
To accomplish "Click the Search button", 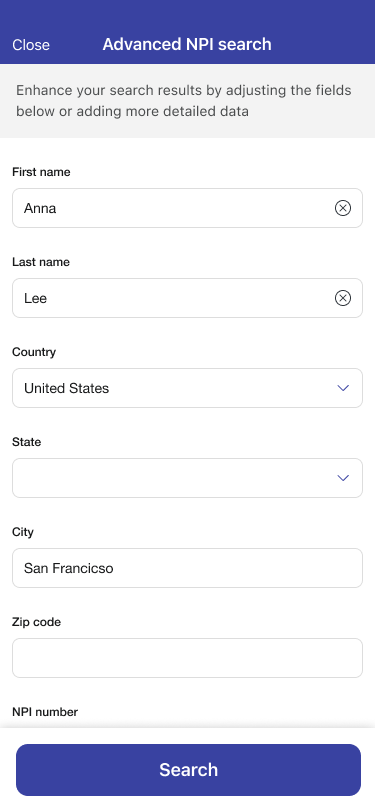I will pyautogui.click(x=188, y=770).
